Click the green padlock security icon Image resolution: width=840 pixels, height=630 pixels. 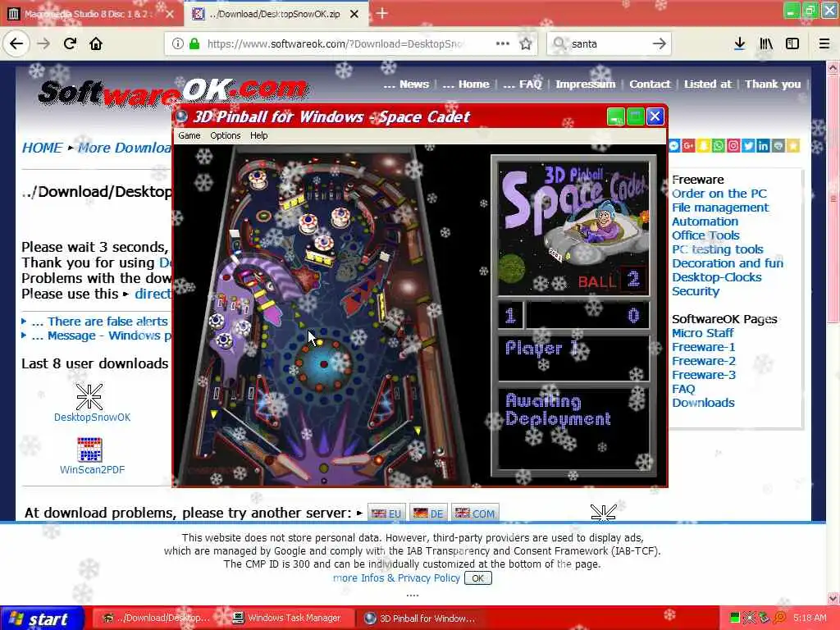click(x=195, y=44)
